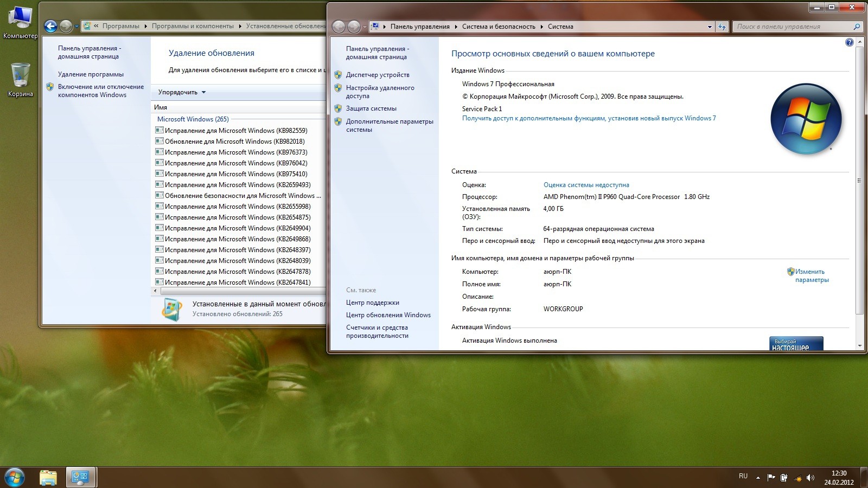Open the Windows Start orb

click(x=15, y=478)
